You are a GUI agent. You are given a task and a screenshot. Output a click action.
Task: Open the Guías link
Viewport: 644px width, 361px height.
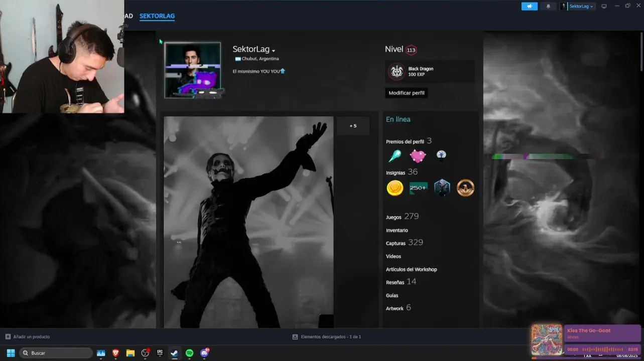[392, 296]
